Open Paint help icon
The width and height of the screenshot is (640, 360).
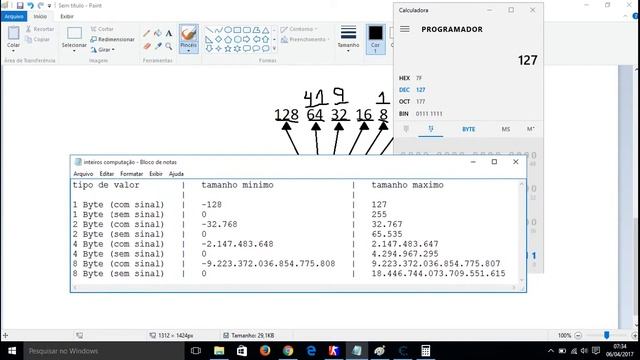click(x=636, y=16)
